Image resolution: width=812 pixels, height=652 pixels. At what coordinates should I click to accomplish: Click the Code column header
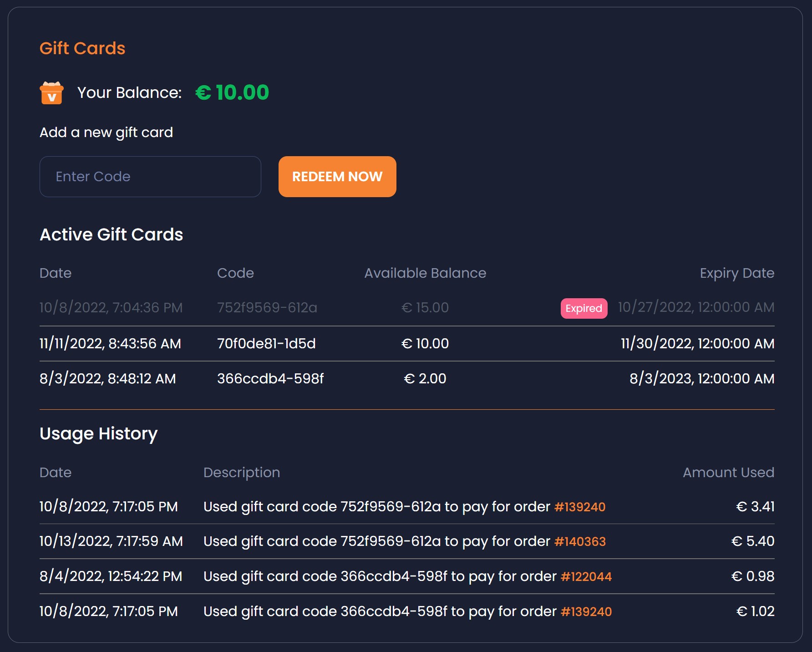coord(235,273)
